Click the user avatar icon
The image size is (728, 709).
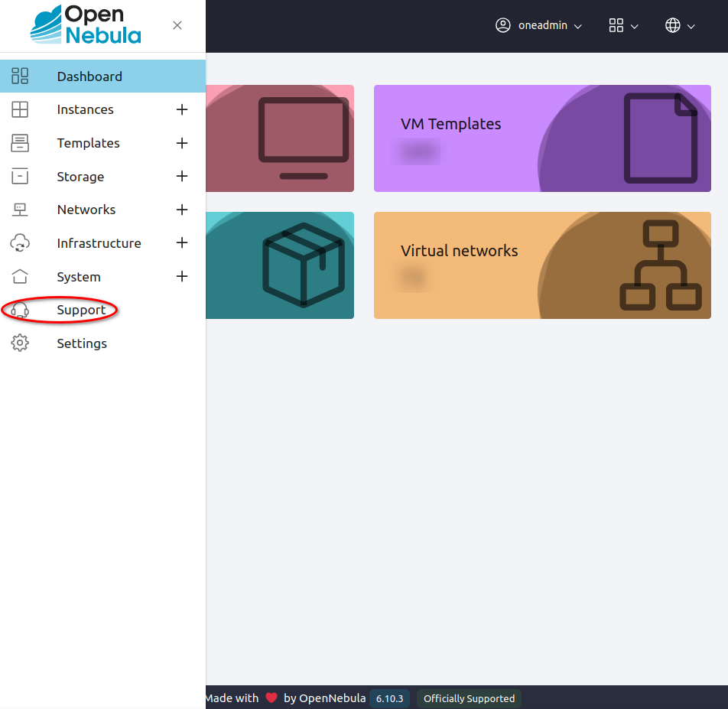point(503,25)
